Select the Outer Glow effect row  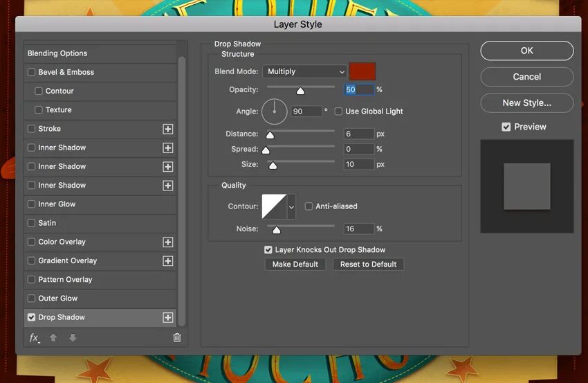point(100,299)
